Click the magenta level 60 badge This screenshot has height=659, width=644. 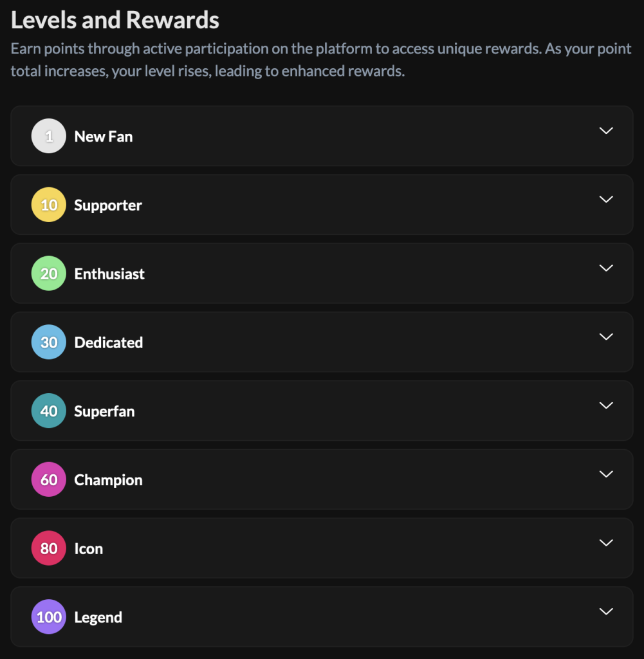[x=49, y=479]
